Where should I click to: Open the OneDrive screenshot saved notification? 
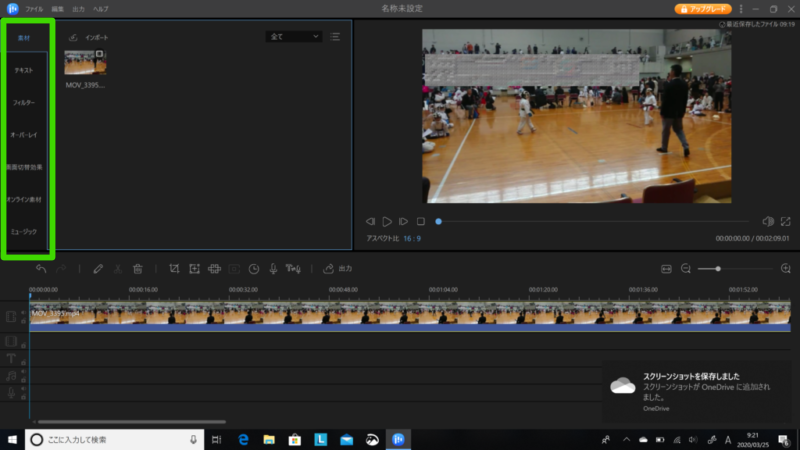[x=696, y=392]
